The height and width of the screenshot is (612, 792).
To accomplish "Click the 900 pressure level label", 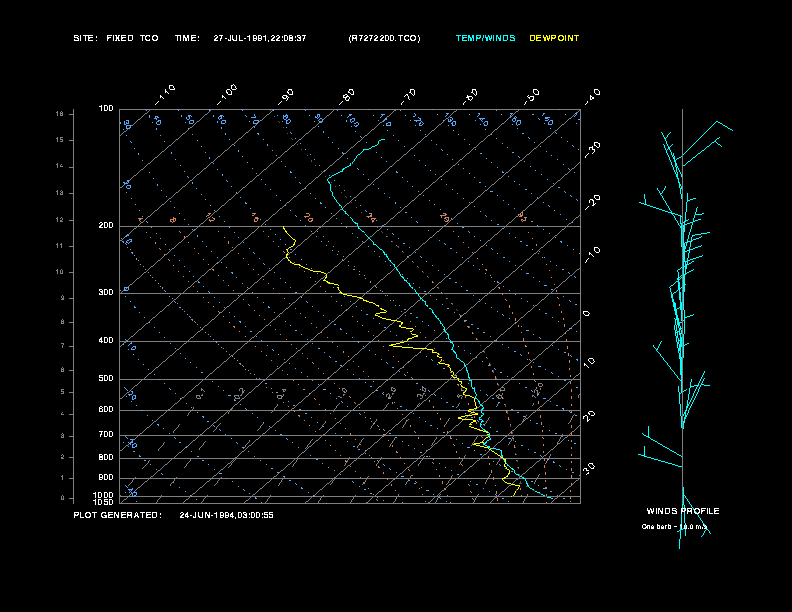I will [x=106, y=478].
